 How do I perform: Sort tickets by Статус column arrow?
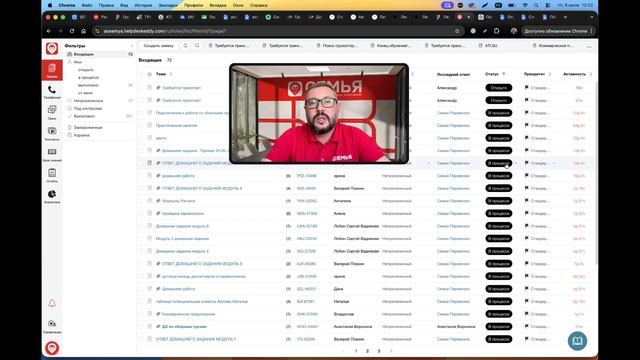click(x=504, y=74)
